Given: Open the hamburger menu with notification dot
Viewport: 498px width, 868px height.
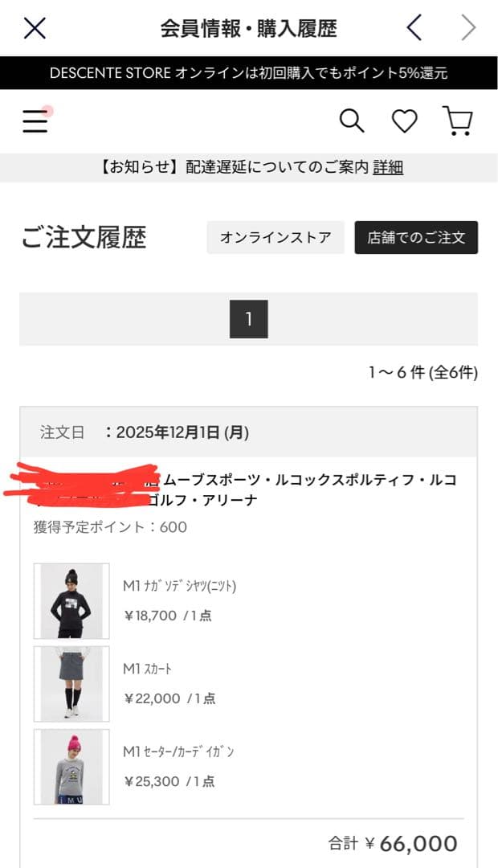Looking at the screenshot, I should tap(35, 121).
